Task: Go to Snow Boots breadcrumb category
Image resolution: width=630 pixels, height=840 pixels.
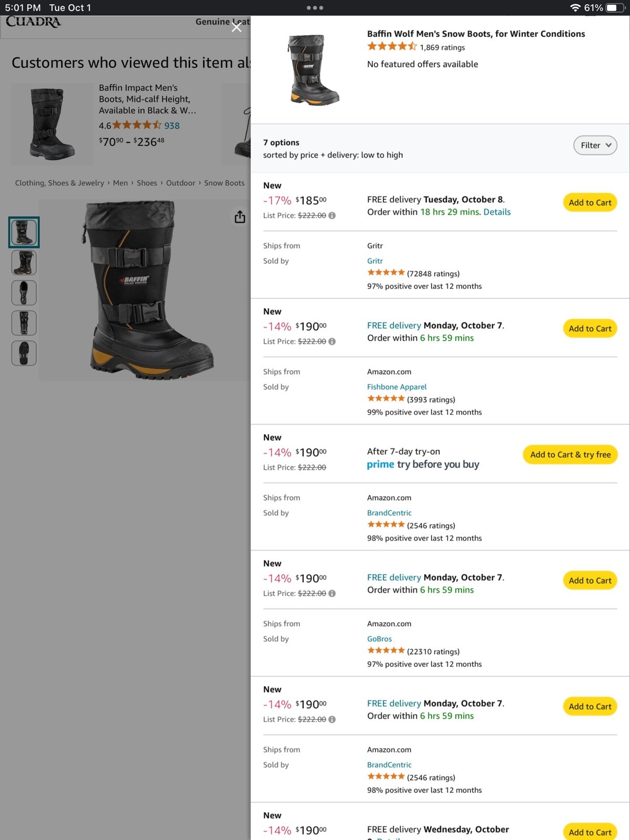Action: coord(224,183)
